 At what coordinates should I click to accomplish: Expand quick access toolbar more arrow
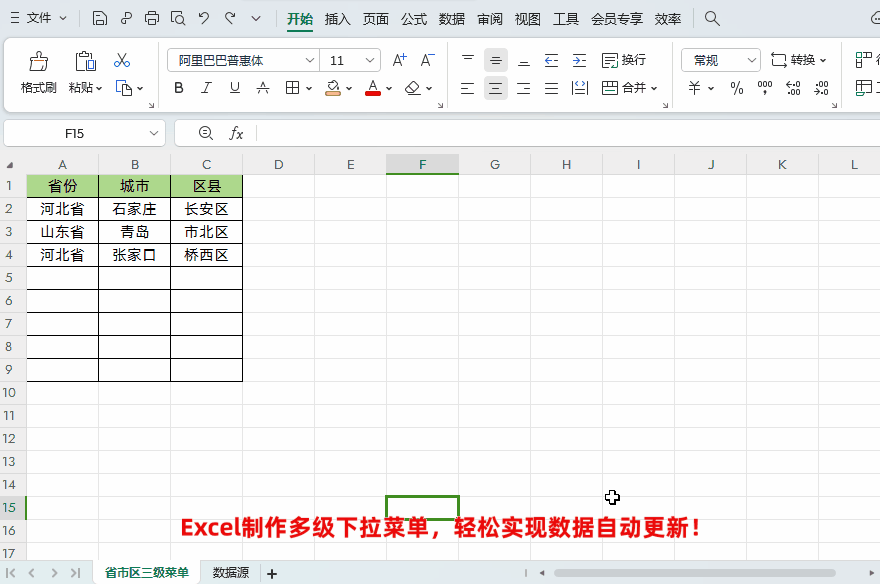[256, 19]
